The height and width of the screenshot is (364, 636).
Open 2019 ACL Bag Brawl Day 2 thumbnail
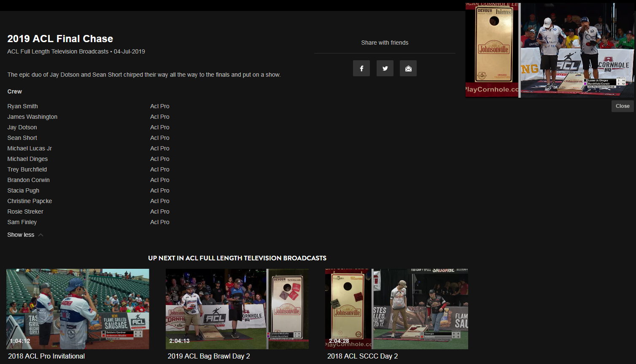click(x=237, y=309)
